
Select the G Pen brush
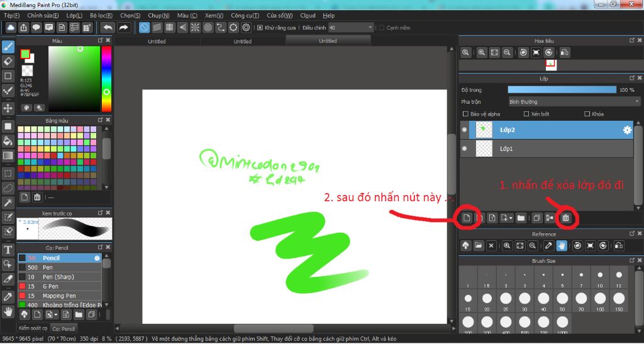coord(60,287)
